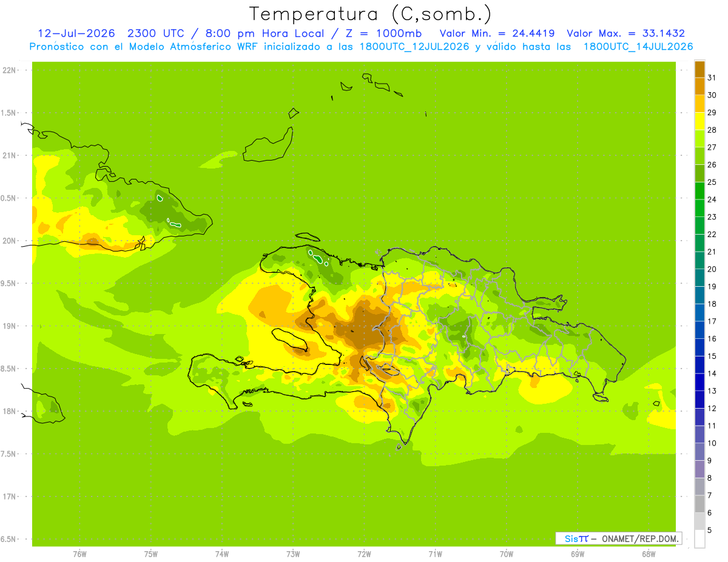Click the "1800UTC_12JUL2026" initialization text
This screenshot has width=728, height=562.
[x=414, y=47]
